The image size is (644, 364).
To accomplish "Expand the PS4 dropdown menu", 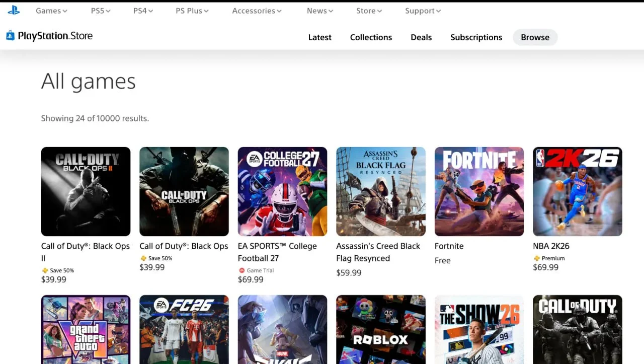I will coord(143,11).
